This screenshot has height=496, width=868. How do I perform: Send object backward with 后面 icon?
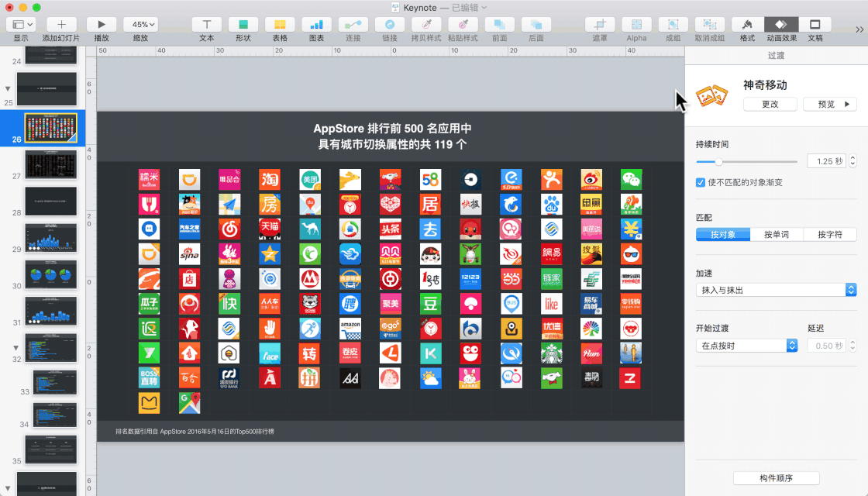[x=536, y=24]
